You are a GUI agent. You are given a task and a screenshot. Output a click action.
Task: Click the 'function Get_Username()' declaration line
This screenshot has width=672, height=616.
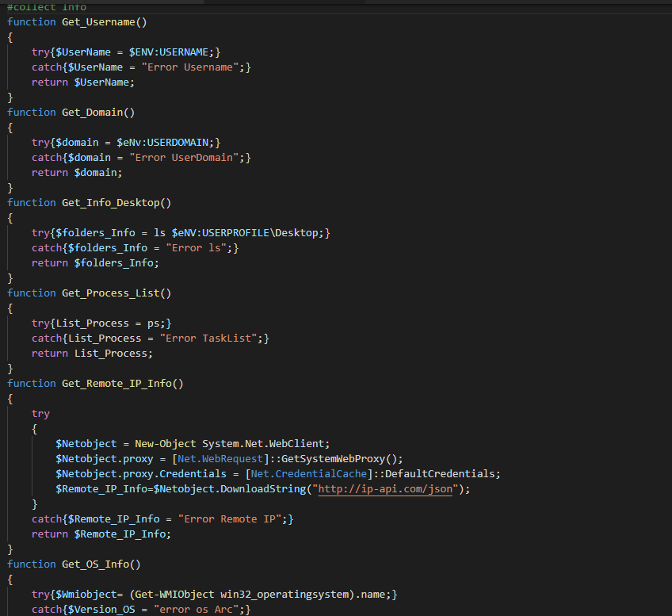point(77,22)
